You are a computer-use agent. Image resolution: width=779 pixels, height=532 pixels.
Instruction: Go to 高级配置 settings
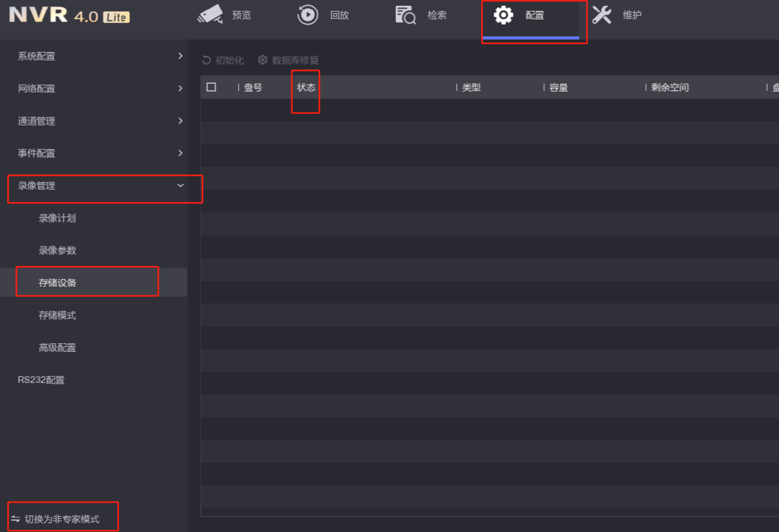[x=58, y=348]
